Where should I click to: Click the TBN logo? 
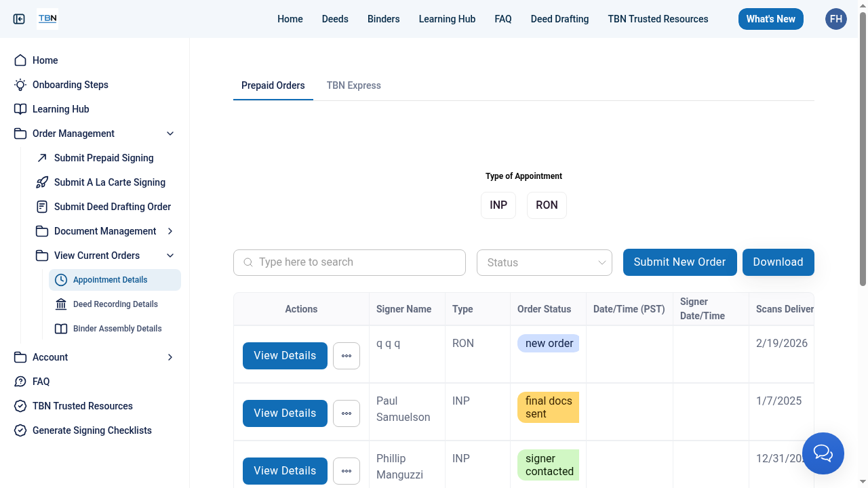click(47, 18)
